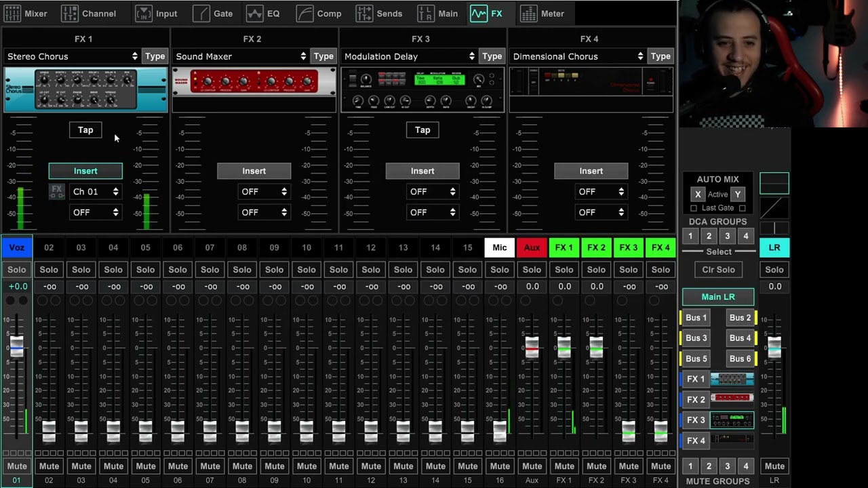The image size is (868, 488).
Task: Toggle Solo on the Voz channel
Action: [x=16, y=270]
